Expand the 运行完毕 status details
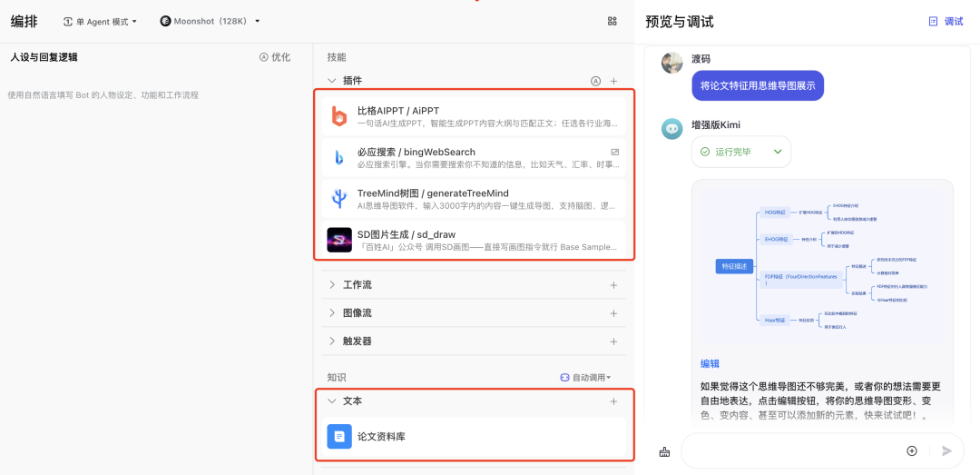 point(778,152)
